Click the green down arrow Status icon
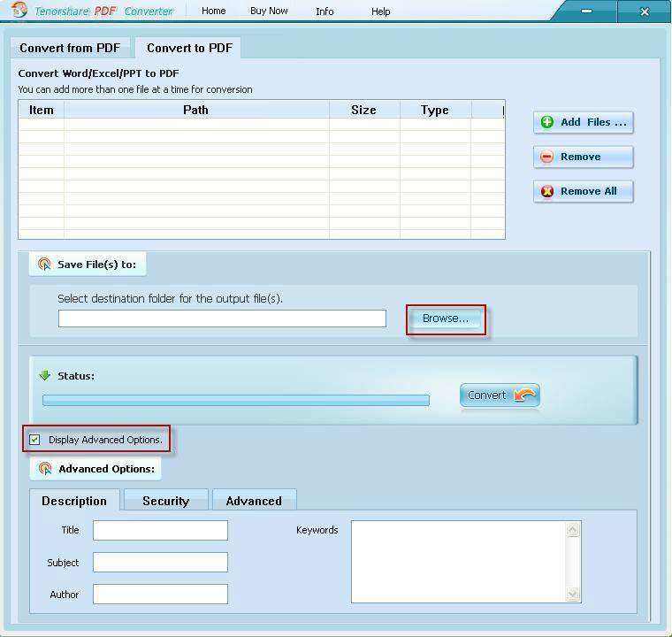 click(x=44, y=376)
